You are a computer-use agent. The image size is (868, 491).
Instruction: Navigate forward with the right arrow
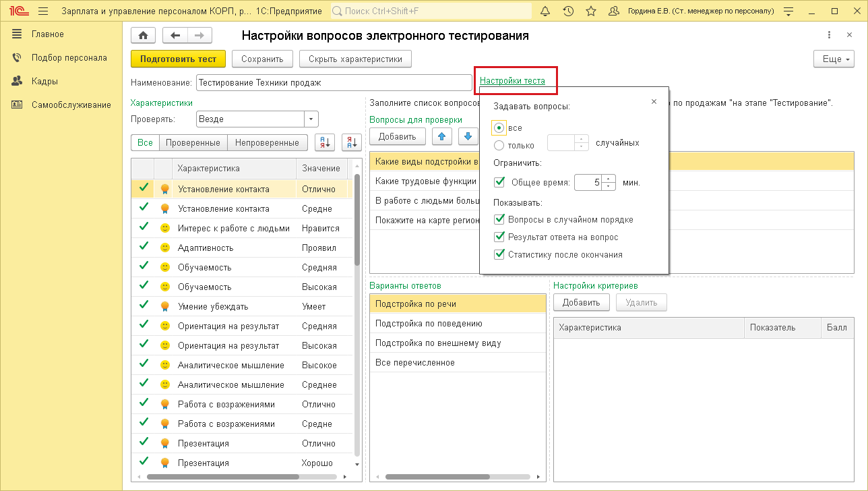tap(199, 36)
